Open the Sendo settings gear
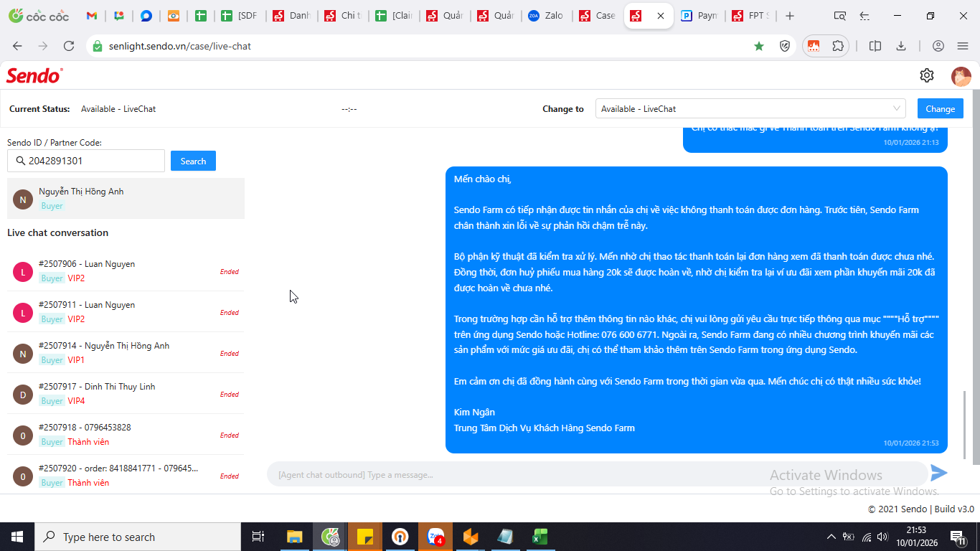 click(927, 75)
